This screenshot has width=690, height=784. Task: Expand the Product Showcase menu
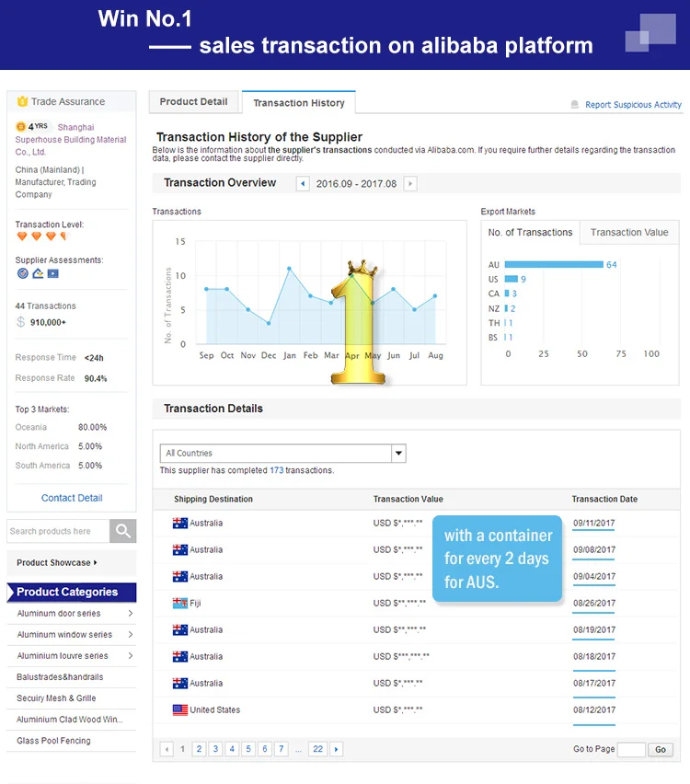click(x=56, y=562)
